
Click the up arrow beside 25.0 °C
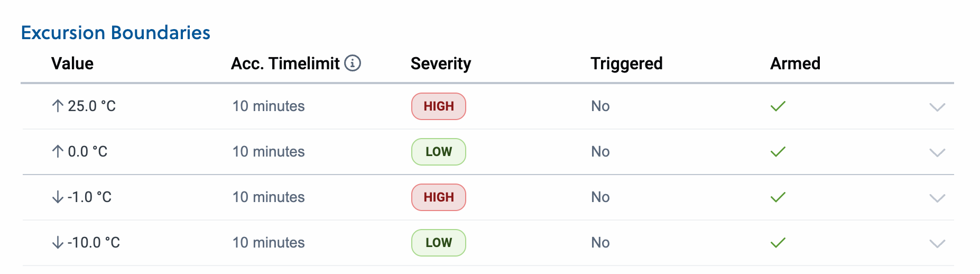coord(58,106)
